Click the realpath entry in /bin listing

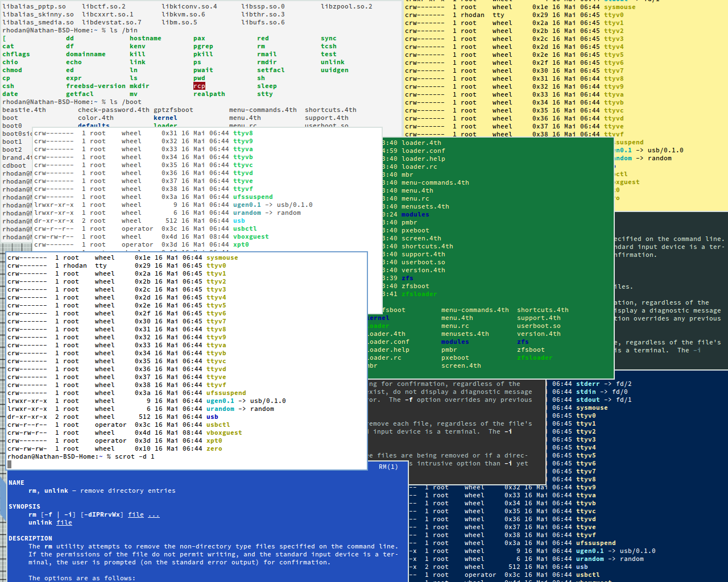(x=209, y=94)
